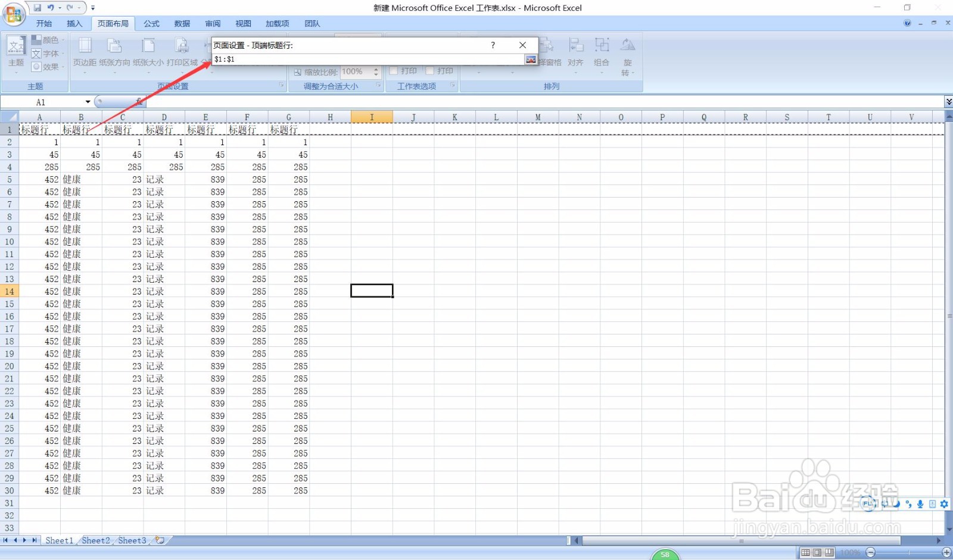
Task: Open the 主题 themes gallery
Action: 16,55
